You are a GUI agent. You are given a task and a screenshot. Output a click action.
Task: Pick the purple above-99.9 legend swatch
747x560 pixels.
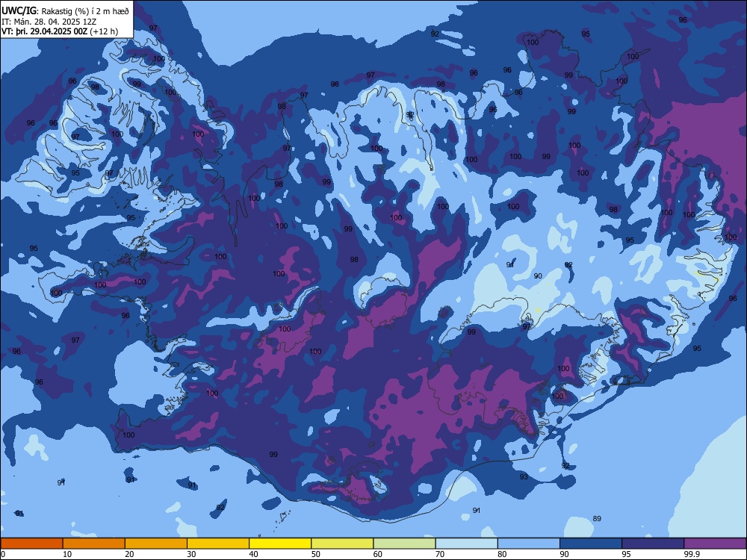(x=715, y=544)
